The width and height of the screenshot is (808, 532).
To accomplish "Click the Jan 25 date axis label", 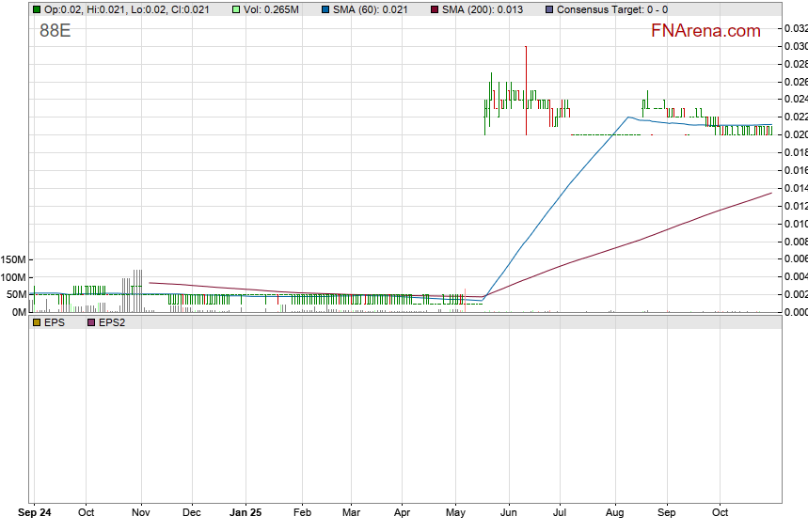I will [246, 513].
